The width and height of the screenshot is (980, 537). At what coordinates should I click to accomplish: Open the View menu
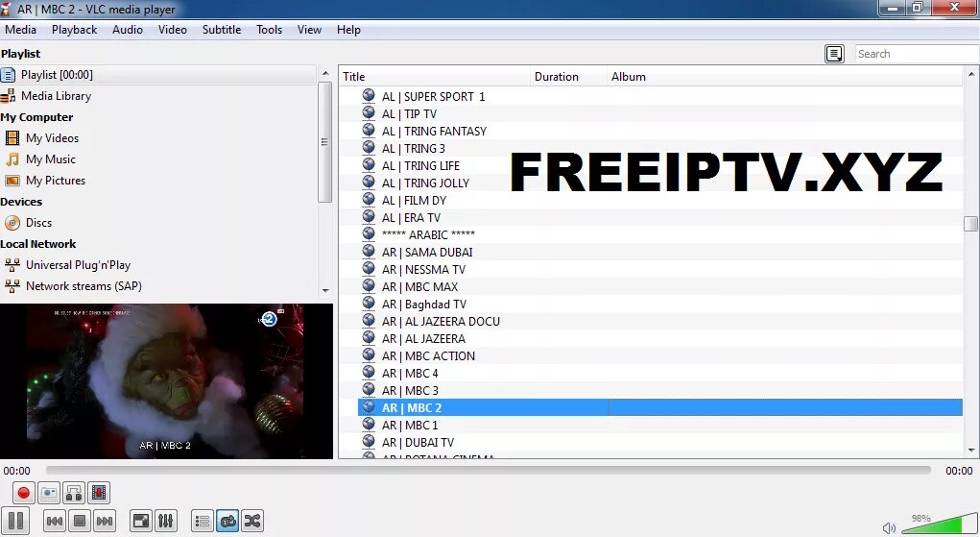[x=309, y=30]
